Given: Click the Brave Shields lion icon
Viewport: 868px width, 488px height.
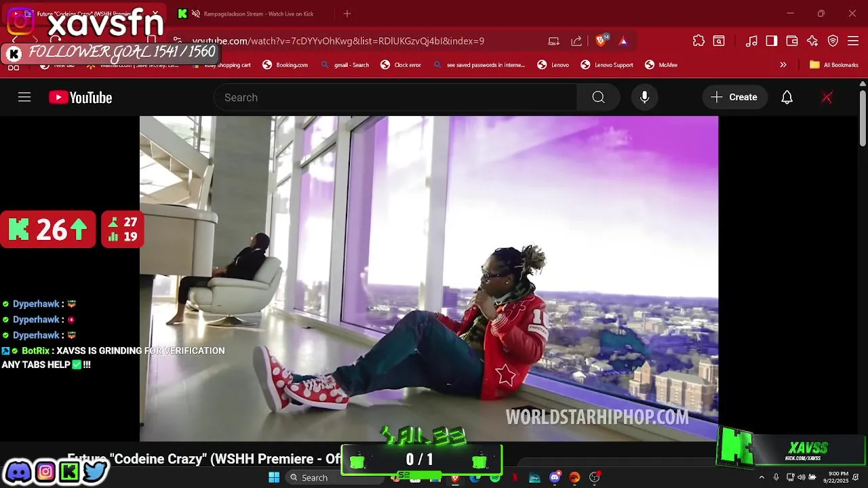Looking at the screenshot, I should point(601,41).
